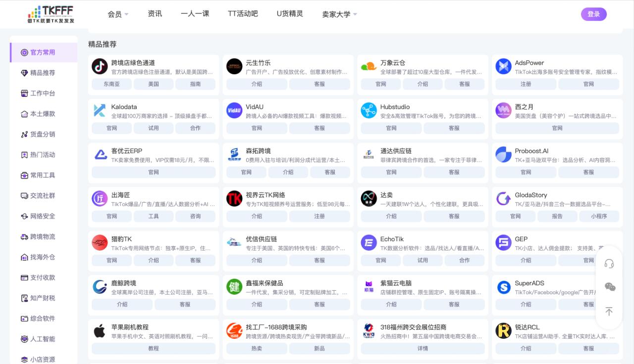Click the 万象云仓 logo icon
The image size is (634, 364).
click(x=369, y=66)
